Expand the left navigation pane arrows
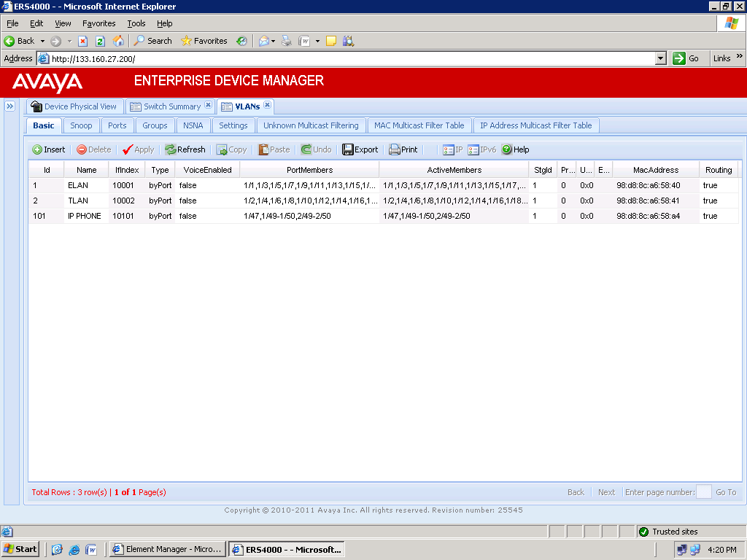 (10, 106)
